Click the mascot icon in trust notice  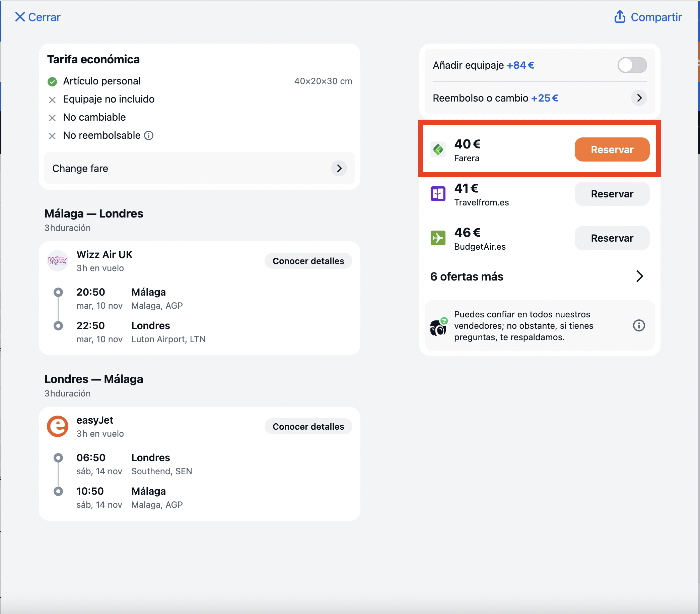(x=438, y=326)
